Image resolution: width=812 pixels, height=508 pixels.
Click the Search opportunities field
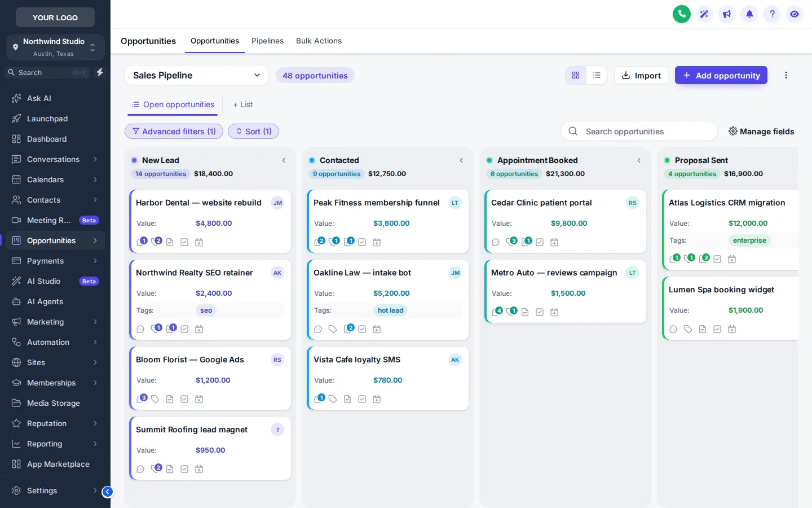pos(639,131)
